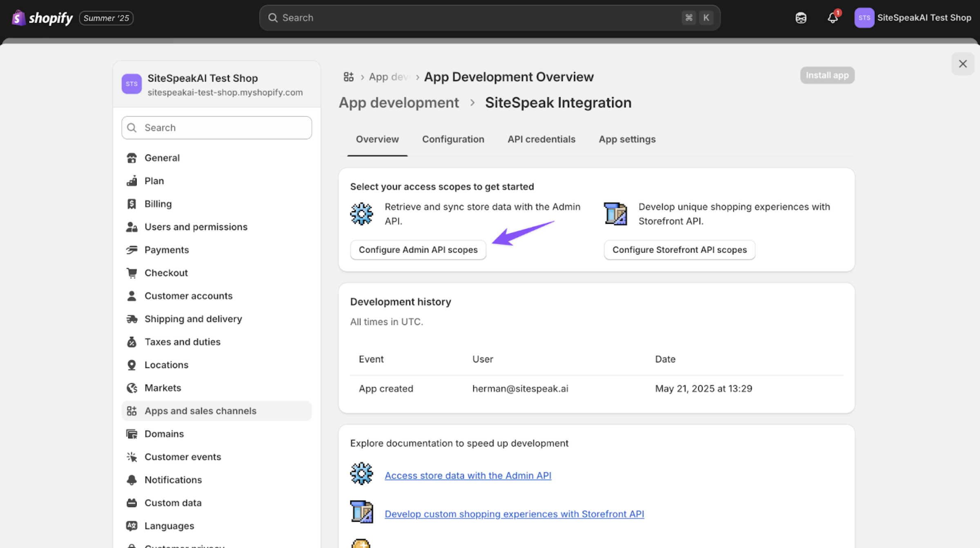Go to Markets settings
The width and height of the screenshot is (980, 548).
(x=163, y=388)
